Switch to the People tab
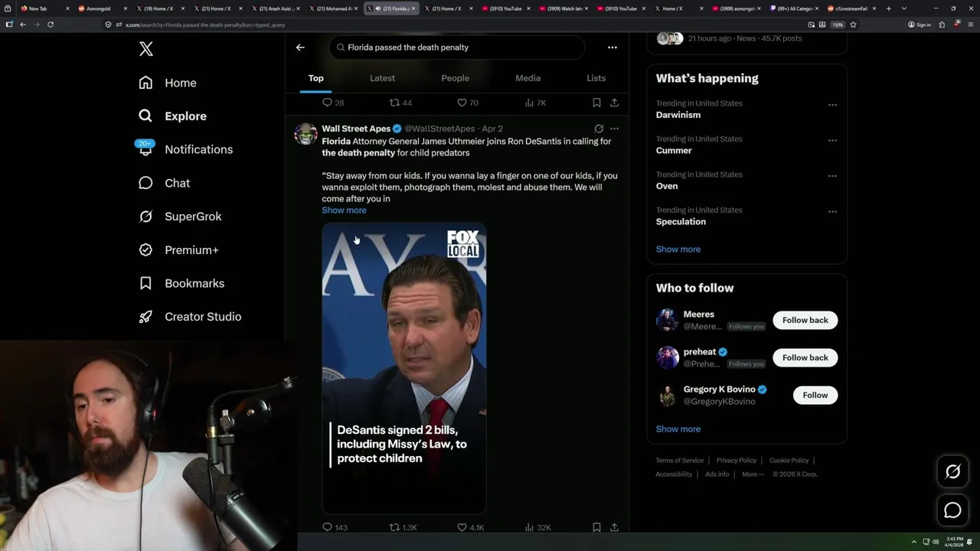Viewport: 980px width, 551px height. click(x=455, y=78)
